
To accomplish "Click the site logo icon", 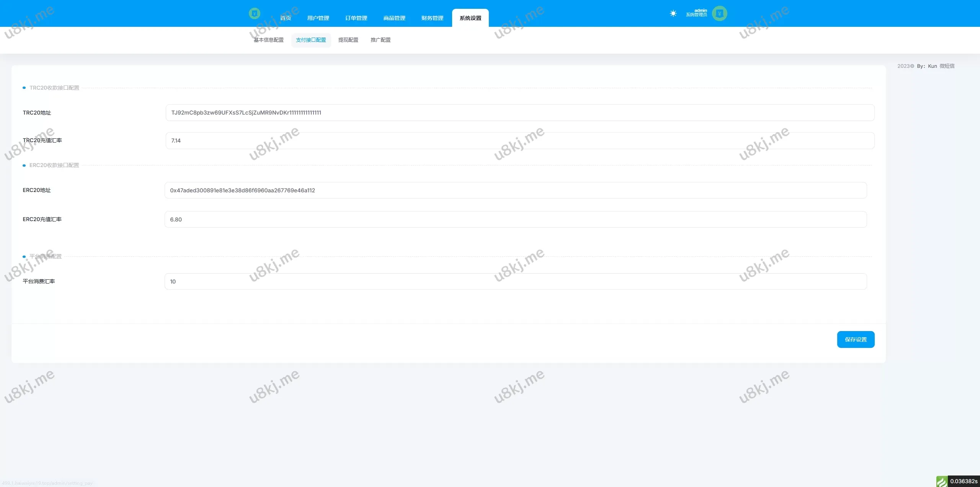I will [x=255, y=13].
